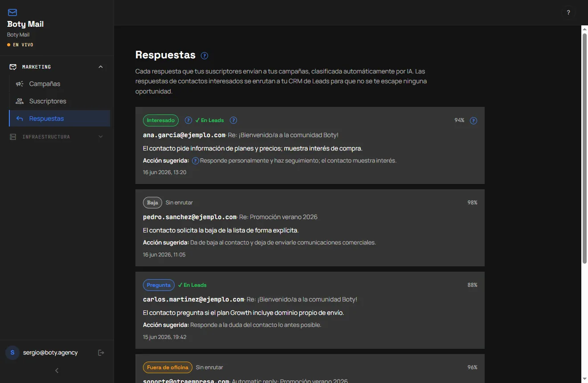
Task: Click the help icon beside Acción sugerida for ana.garcia
Action: point(195,161)
